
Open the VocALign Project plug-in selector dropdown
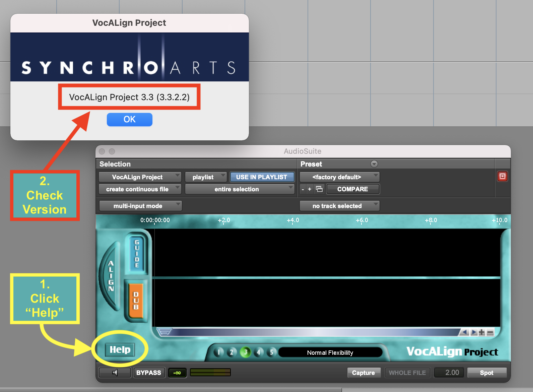click(x=140, y=177)
